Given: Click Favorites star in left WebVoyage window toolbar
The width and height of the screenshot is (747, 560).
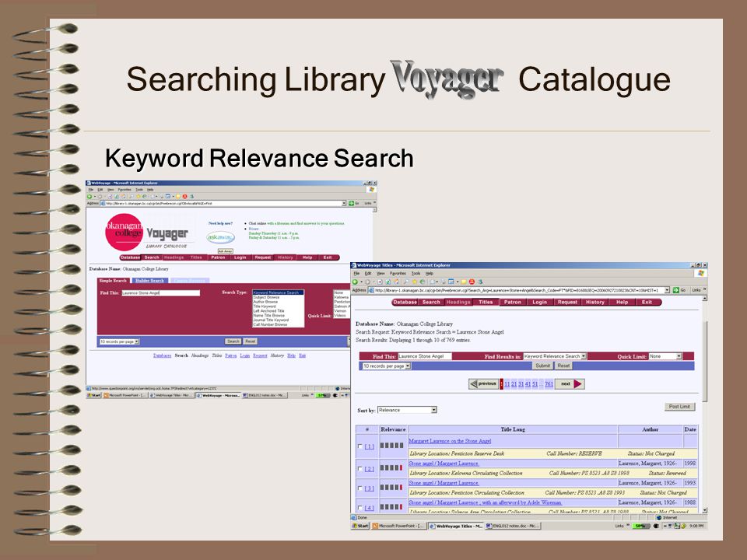Looking at the screenshot, I should (139, 196).
